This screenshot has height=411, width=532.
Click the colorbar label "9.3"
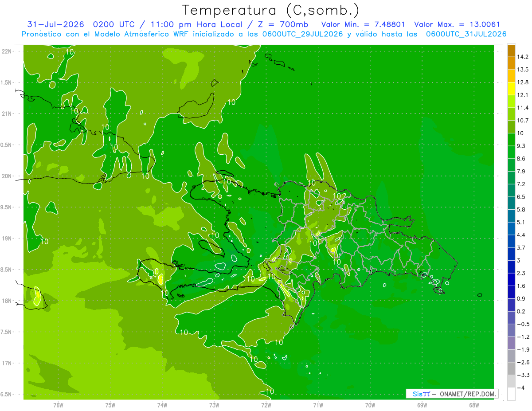pos(521,146)
